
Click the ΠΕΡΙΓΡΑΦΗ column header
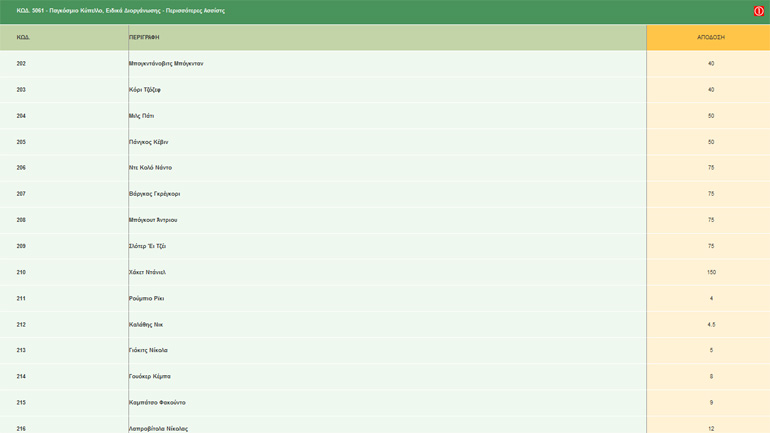click(x=144, y=37)
